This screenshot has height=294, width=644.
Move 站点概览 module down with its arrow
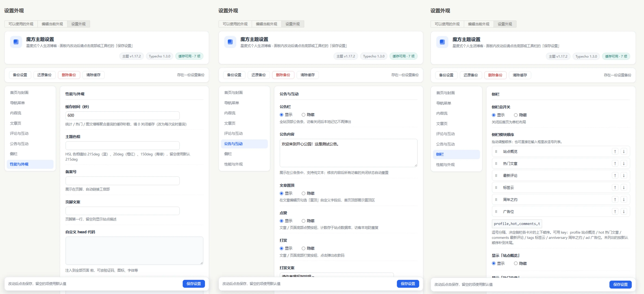click(623, 151)
